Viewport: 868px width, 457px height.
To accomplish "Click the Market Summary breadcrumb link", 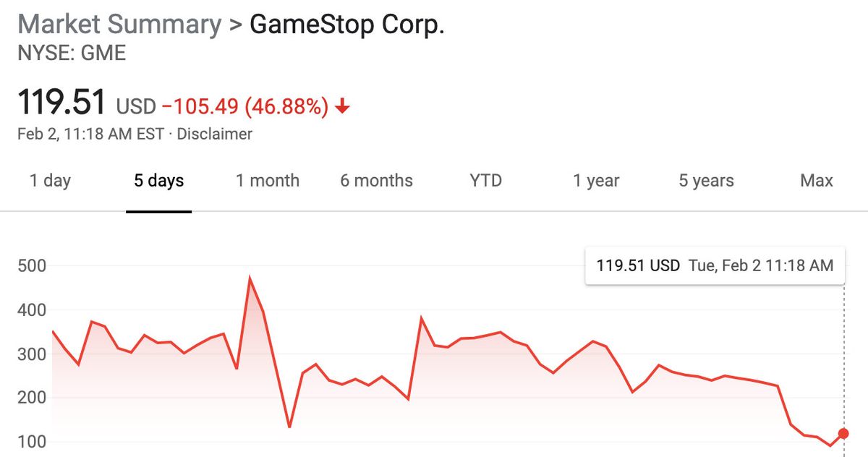I will (119, 24).
